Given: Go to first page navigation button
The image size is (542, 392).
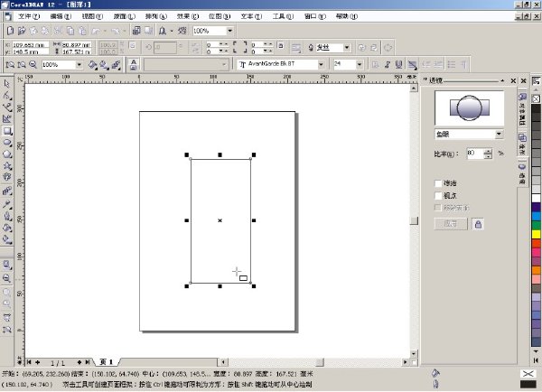Looking at the screenshot, I should pos(30,362).
